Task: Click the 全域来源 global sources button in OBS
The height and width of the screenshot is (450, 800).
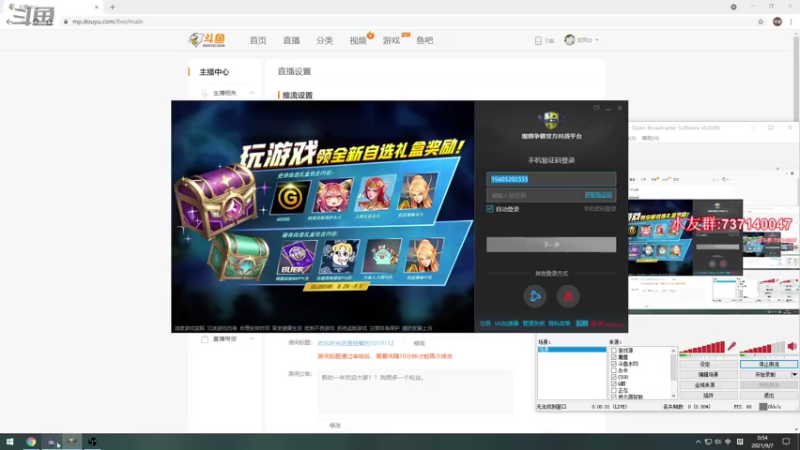Action: 708,385
